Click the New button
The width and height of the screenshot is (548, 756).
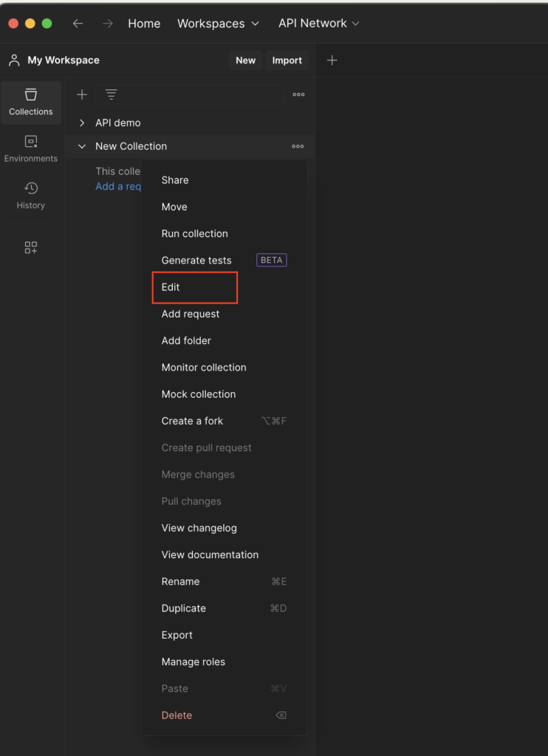(x=245, y=61)
